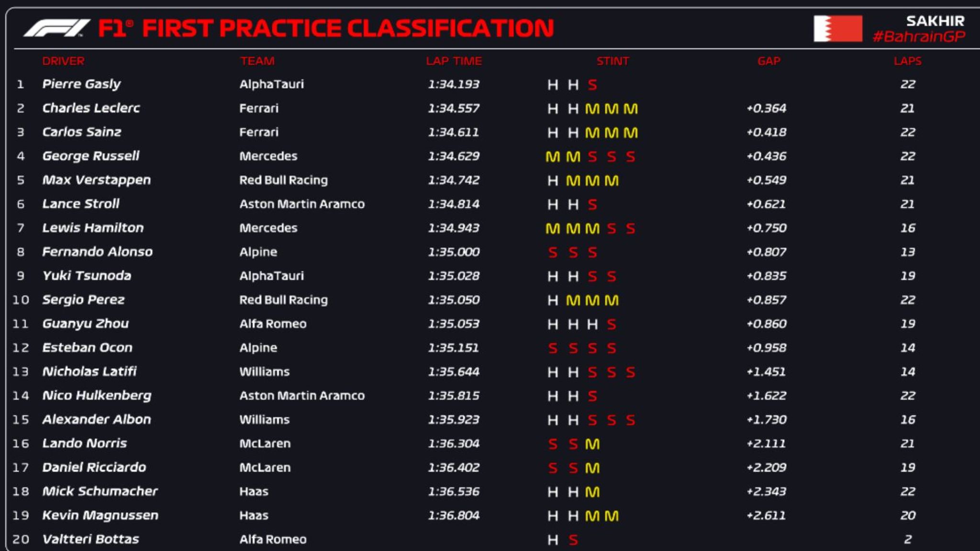
Task: Open Pierre Gasly's driver name
Action: [x=81, y=84]
